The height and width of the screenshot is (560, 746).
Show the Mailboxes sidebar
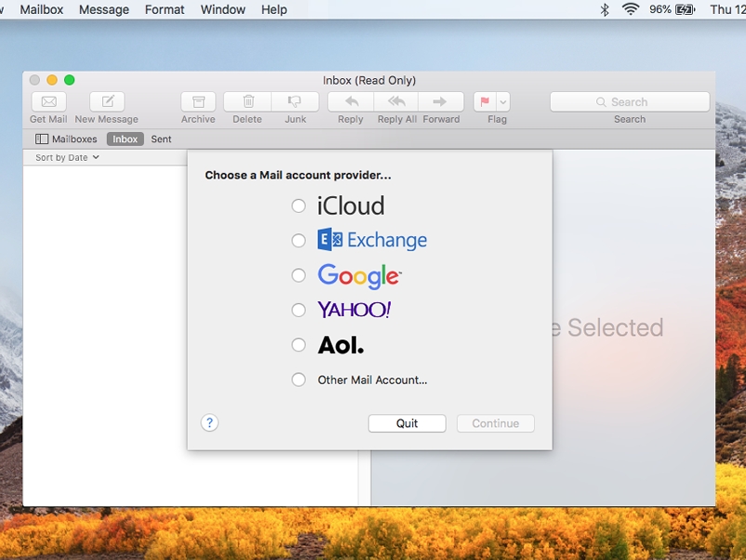(66, 139)
